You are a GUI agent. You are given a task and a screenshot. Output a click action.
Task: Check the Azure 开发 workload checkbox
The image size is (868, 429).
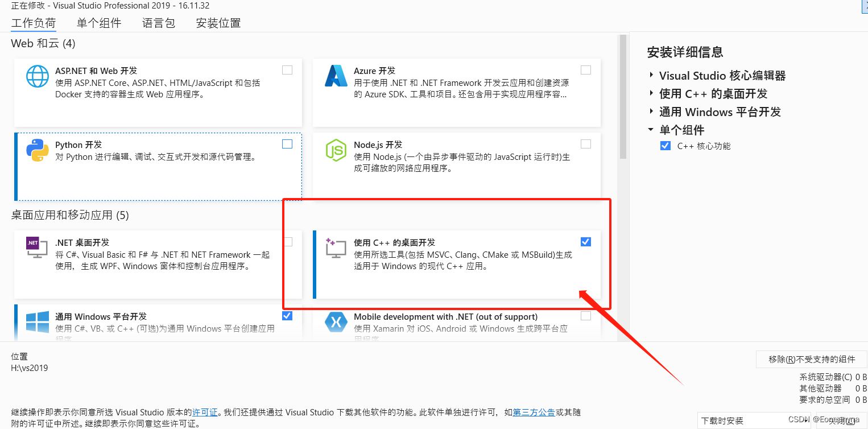[586, 70]
